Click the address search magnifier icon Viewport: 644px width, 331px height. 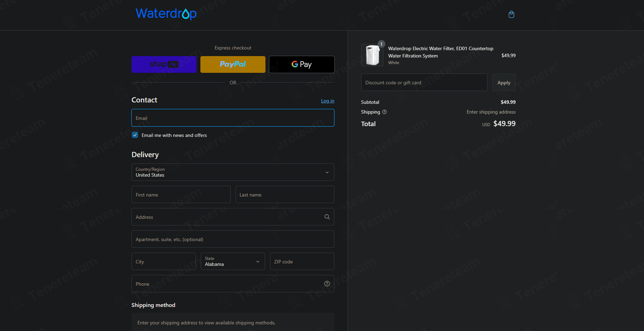coord(327,217)
